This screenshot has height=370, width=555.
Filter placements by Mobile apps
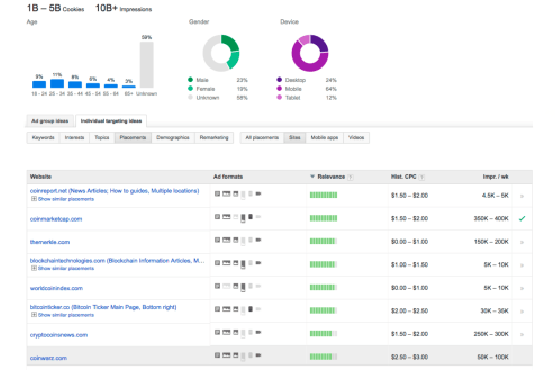tap(324, 137)
